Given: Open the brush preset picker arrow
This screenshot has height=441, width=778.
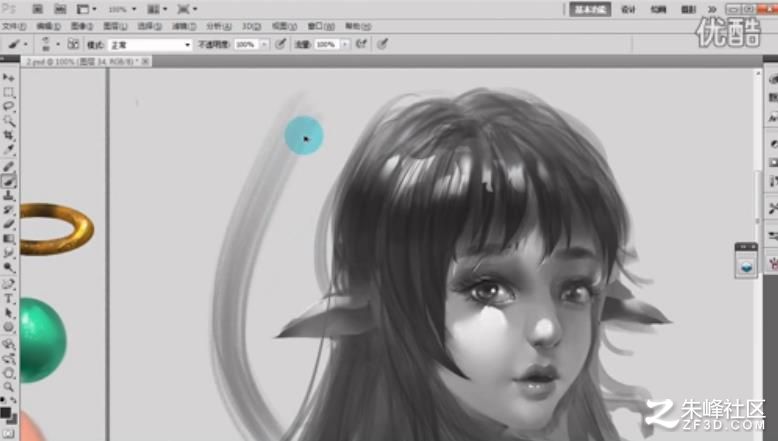Looking at the screenshot, I should tap(58, 45).
